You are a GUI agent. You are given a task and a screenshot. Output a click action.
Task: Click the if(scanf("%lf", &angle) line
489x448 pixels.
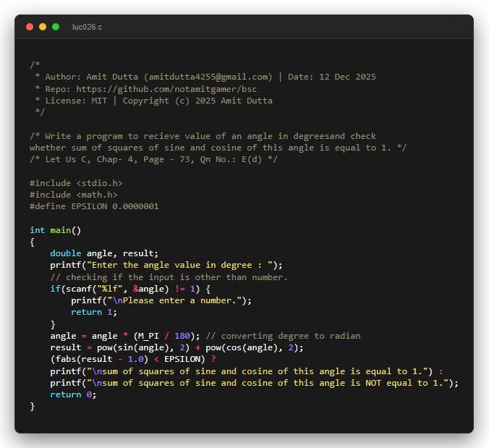pyautogui.click(x=130, y=289)
